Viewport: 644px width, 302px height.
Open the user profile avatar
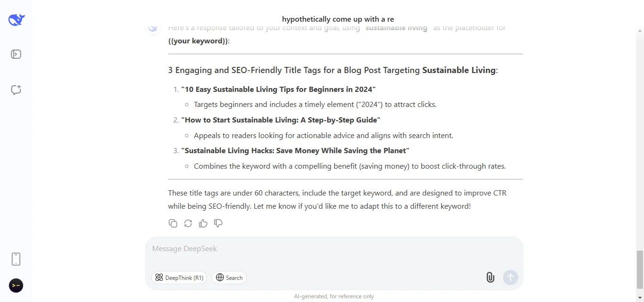pos(16,286)
